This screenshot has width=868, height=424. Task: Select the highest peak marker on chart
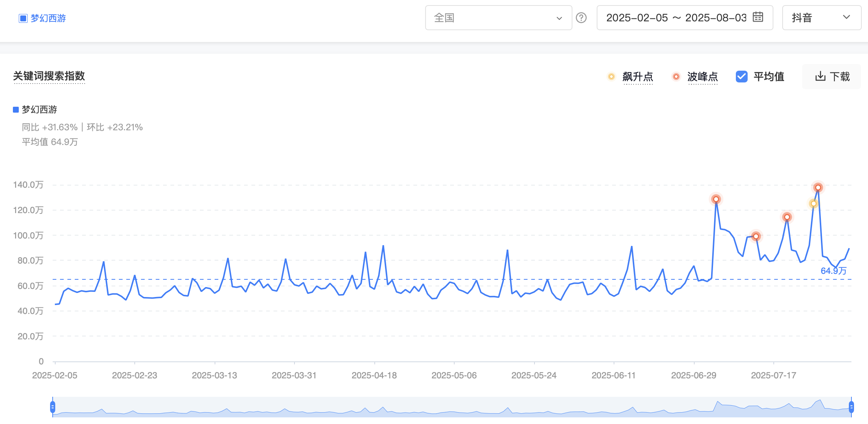pyautogui.click(x=818, y=188)
